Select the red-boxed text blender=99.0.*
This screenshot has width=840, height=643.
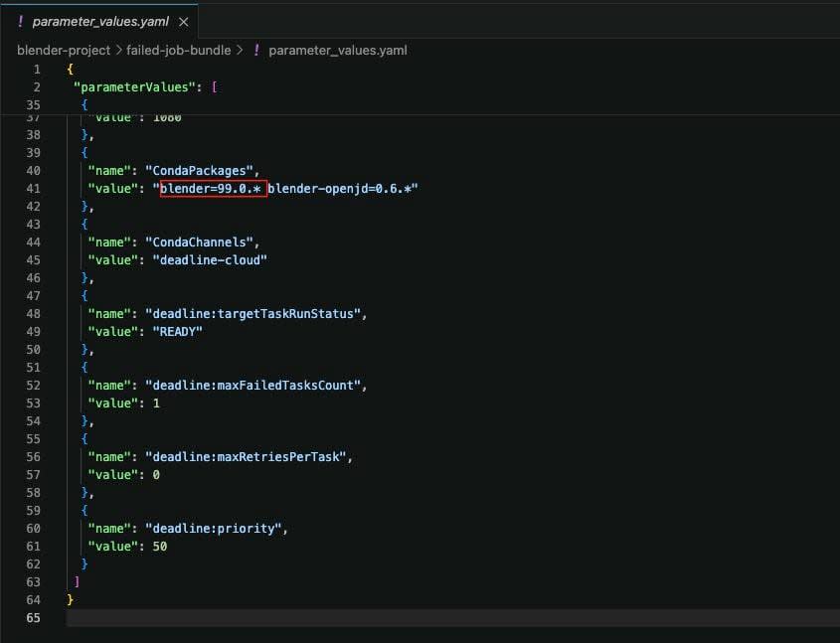(212, 188)
